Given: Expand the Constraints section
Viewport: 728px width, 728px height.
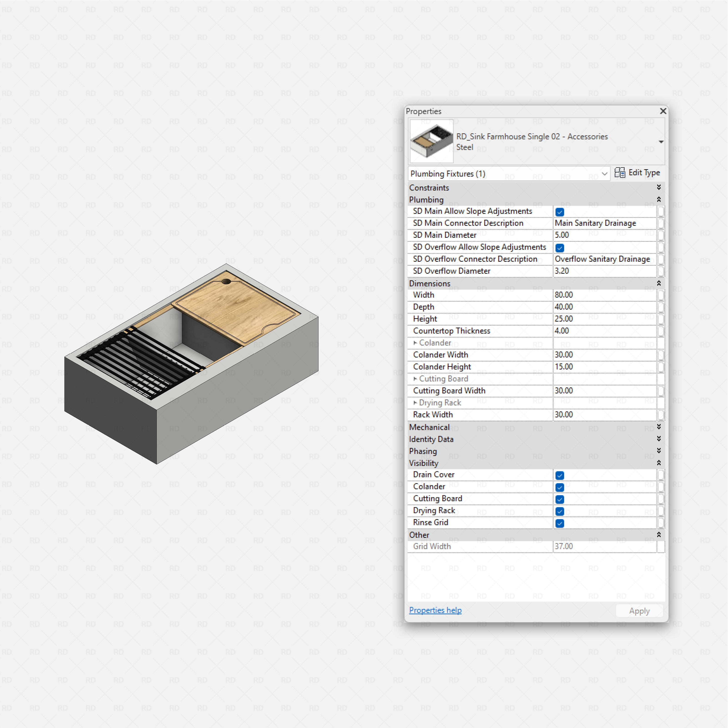Looking at the screenshot, I should pyautogui.click(x=659, y=187).
